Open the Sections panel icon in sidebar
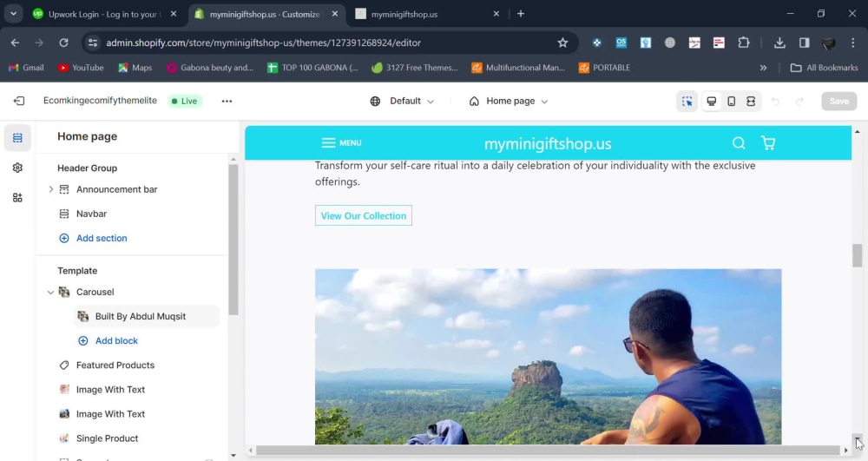This screenshot has height=461, width=868. click(17, 138)
